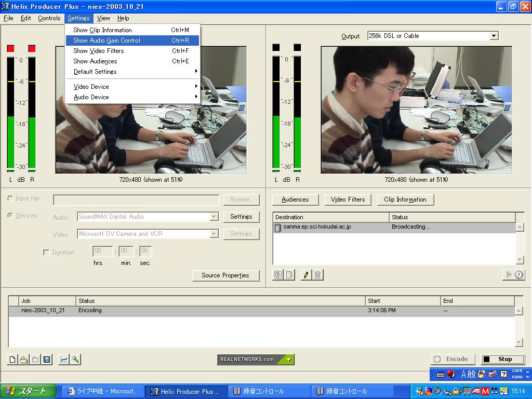Click the edit destination pencil icon
Image resolution: width=532 pixels, height=399 pixels.
(307, 275)
